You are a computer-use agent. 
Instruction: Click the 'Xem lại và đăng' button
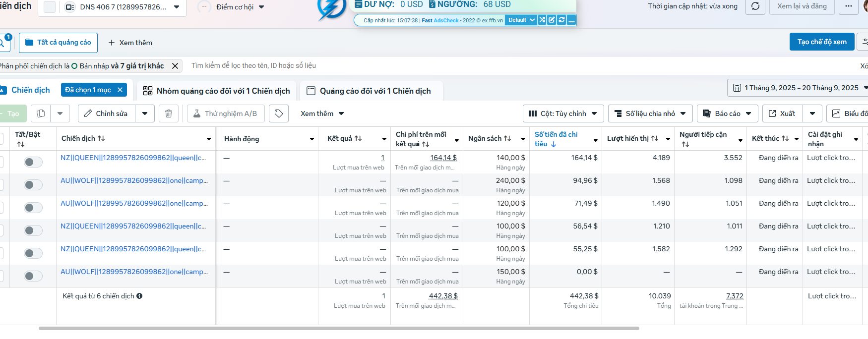(802, 6)
